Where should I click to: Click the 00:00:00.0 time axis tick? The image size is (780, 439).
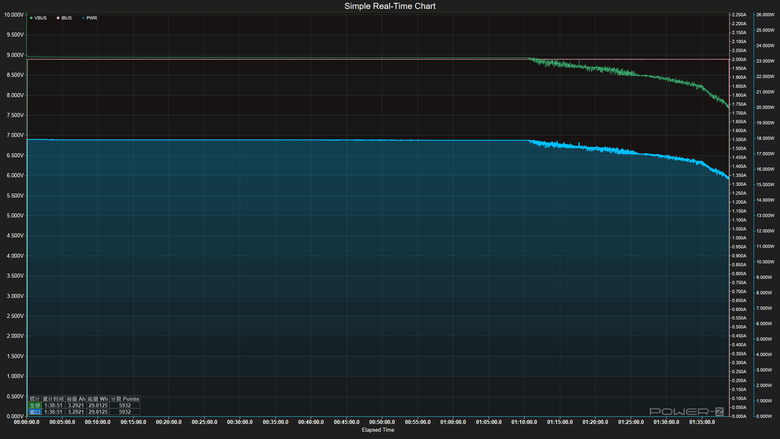click(x=27, y=422)
